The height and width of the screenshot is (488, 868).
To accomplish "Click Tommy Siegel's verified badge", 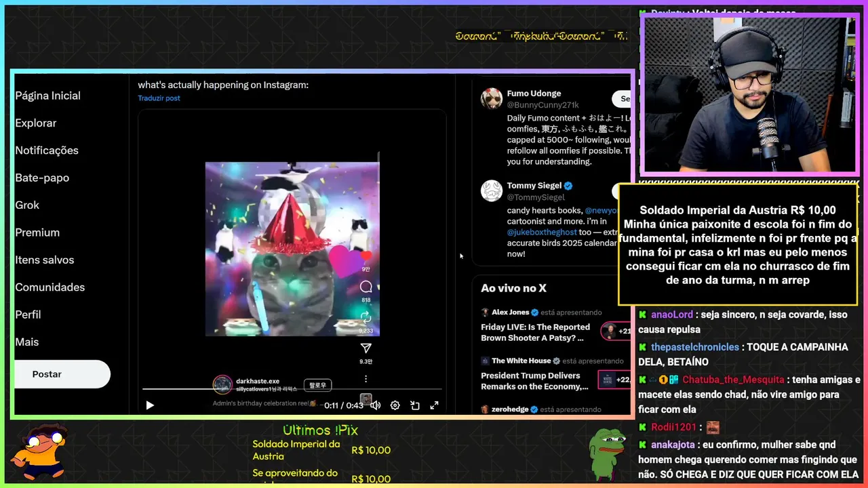I will (568, 186).
